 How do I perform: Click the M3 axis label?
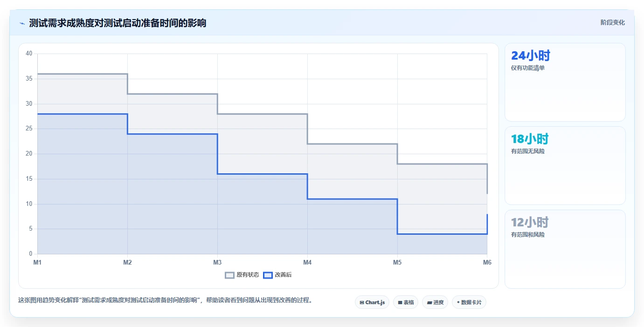click(217, 263)
